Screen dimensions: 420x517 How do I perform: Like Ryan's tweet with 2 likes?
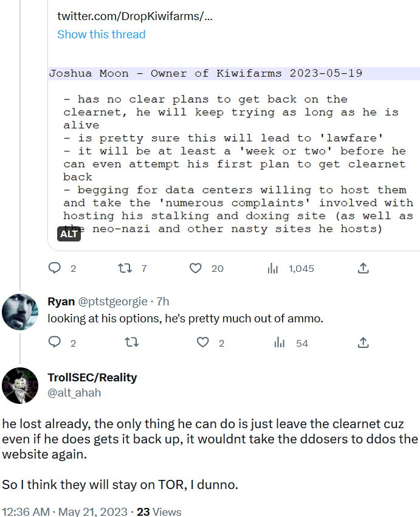click(x=203, y=343)
